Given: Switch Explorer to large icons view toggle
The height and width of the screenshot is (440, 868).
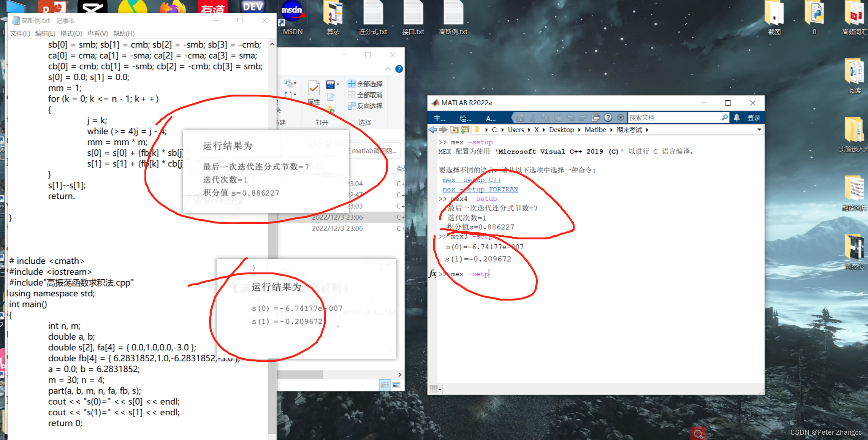Looking at the screenshot, I should (x=396, y=385).
